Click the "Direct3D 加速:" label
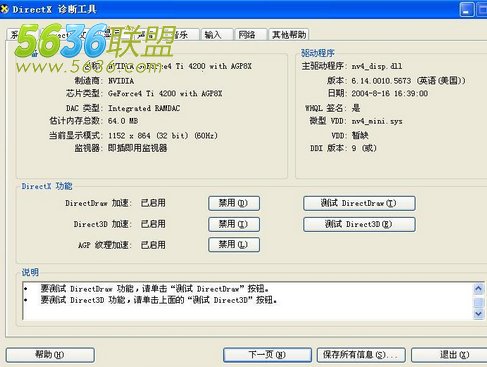The height and width of the screenshot is (367, 487). (103, 224)
